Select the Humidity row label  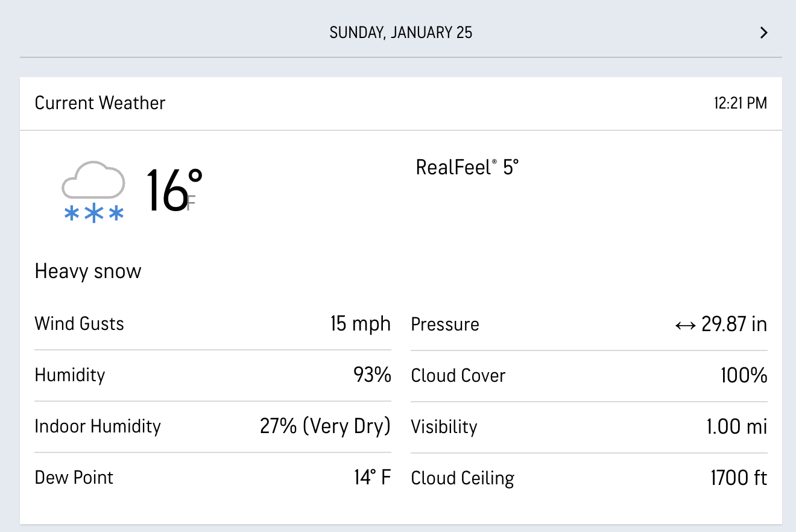[70, 375]
